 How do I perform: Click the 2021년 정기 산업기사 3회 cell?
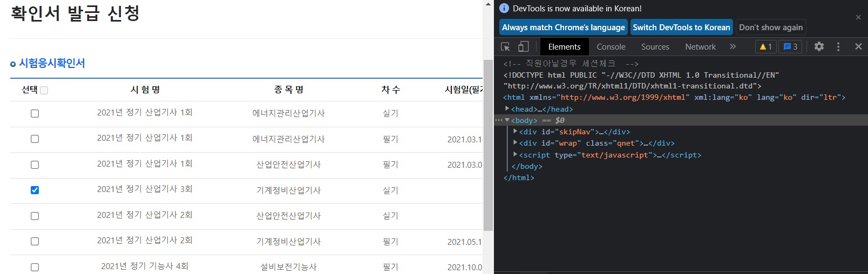coord(145,189)
